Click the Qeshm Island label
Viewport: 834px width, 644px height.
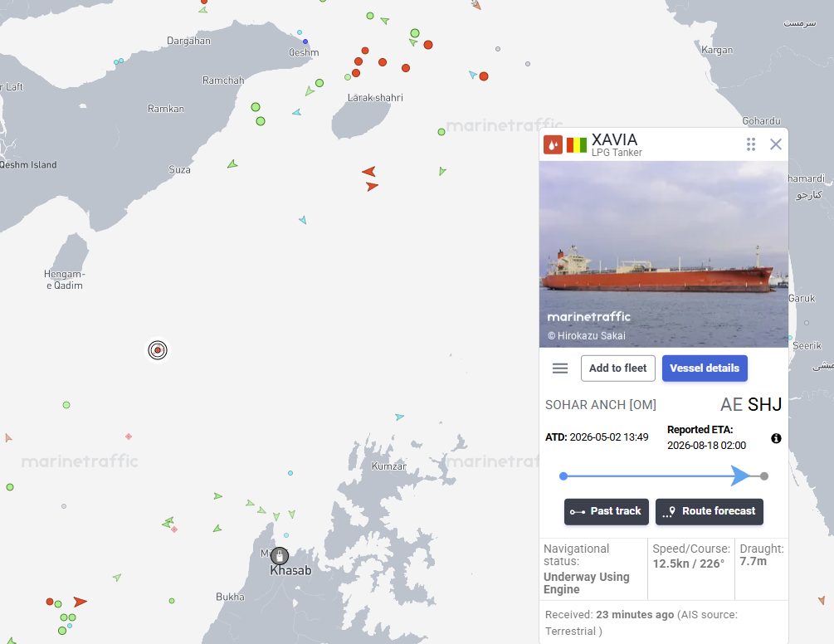(x=28, y=165)
